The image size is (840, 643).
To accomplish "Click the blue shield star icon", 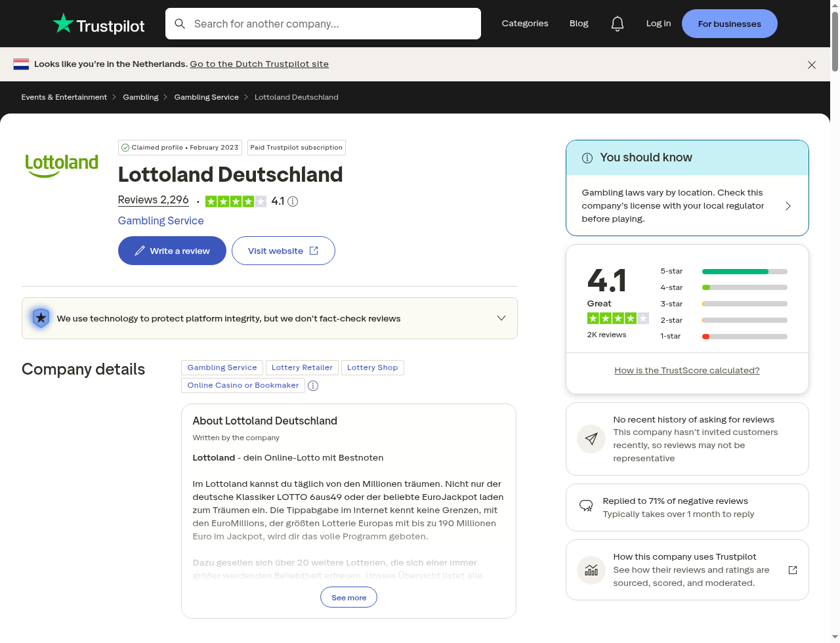I will pos(41,318).
